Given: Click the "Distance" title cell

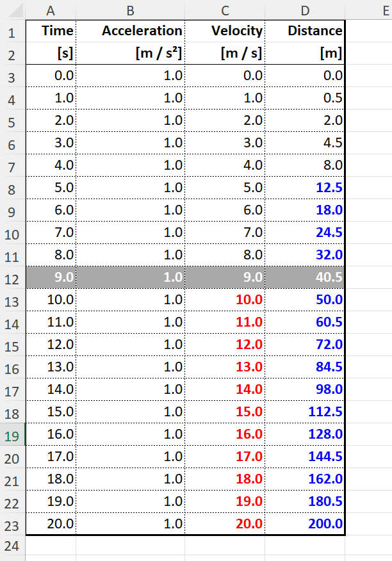Looking at the screenshot, I should point(305,31).
